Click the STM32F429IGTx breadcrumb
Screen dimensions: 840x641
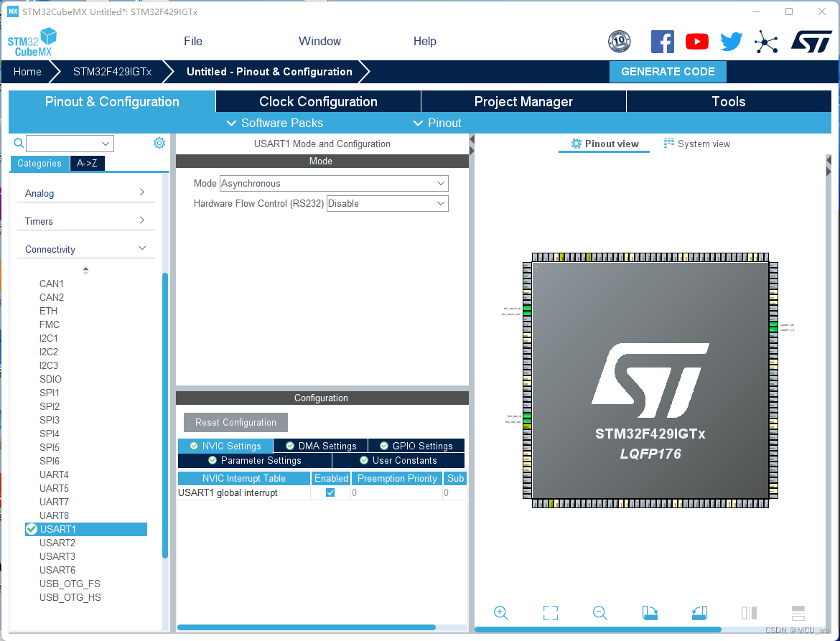(x=112, y=72)
